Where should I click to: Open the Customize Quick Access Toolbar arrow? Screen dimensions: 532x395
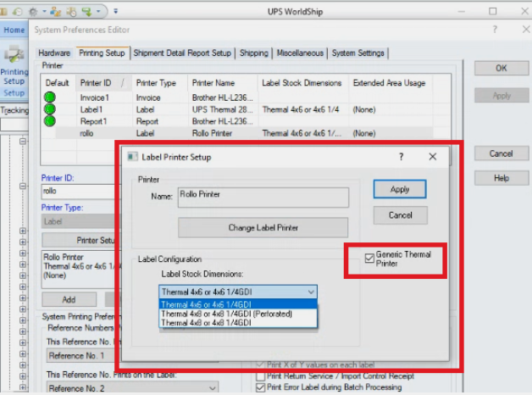[116, 12]
